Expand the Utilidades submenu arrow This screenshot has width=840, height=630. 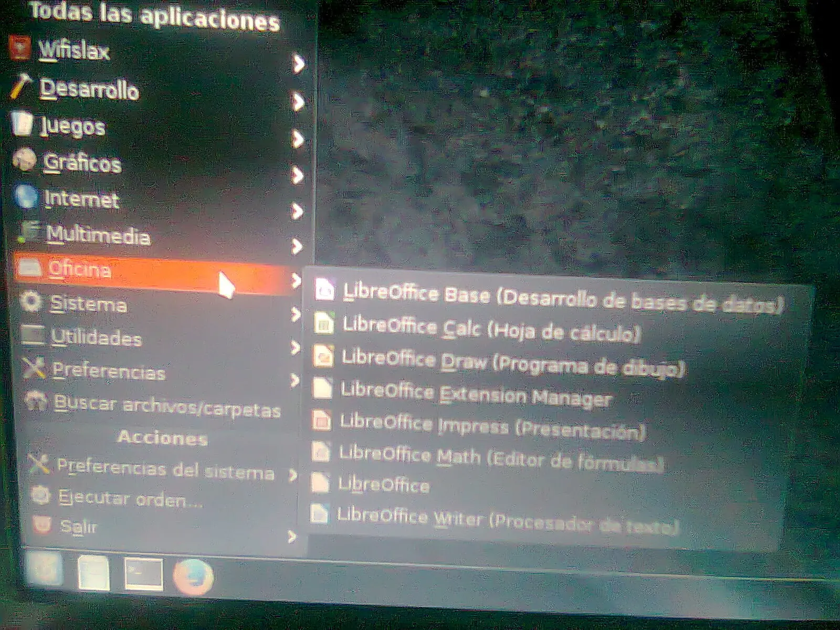click(296, 348)
